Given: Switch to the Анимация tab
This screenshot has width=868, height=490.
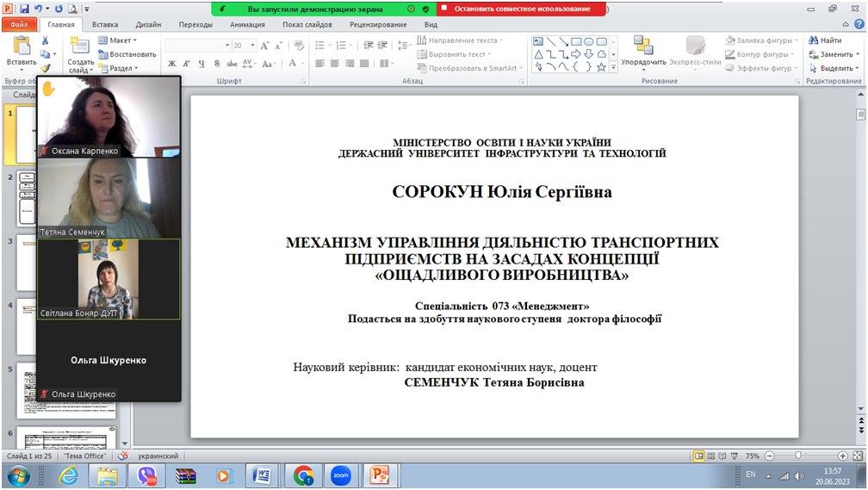Looking at the screenshot, I should click(x=247, y=24).
